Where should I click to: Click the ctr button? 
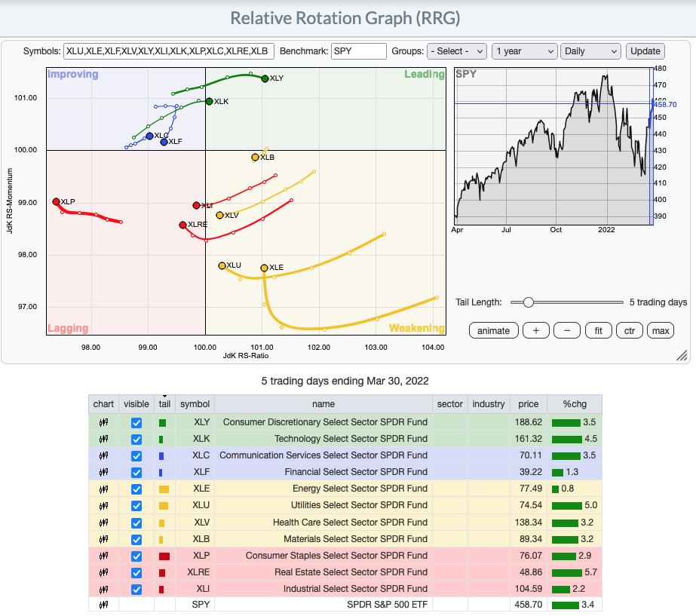tap(630, 331)
